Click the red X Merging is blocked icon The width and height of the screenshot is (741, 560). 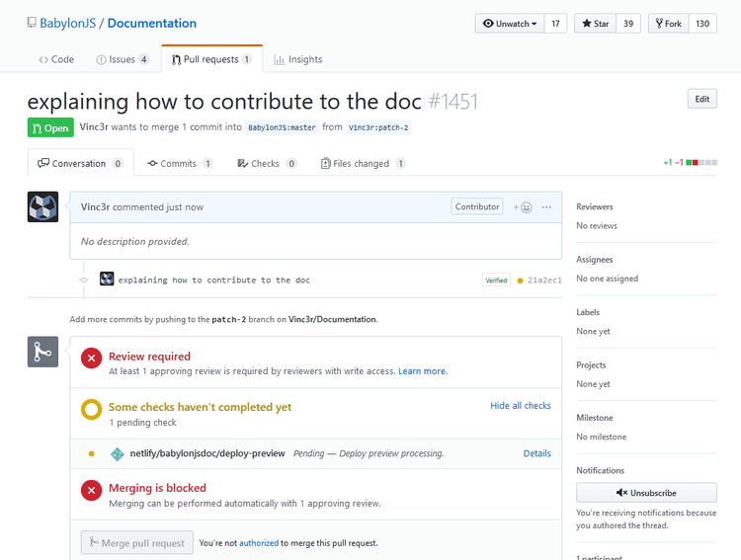click(92, 490)
